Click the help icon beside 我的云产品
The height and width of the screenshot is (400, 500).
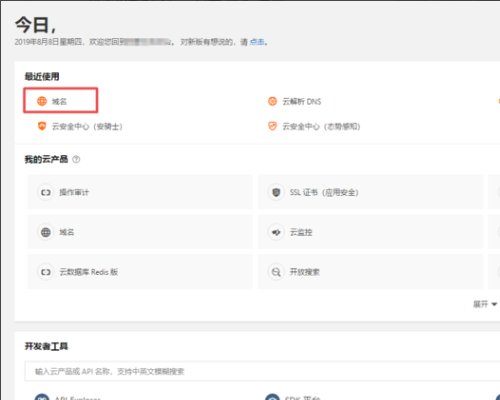[76, 159]
